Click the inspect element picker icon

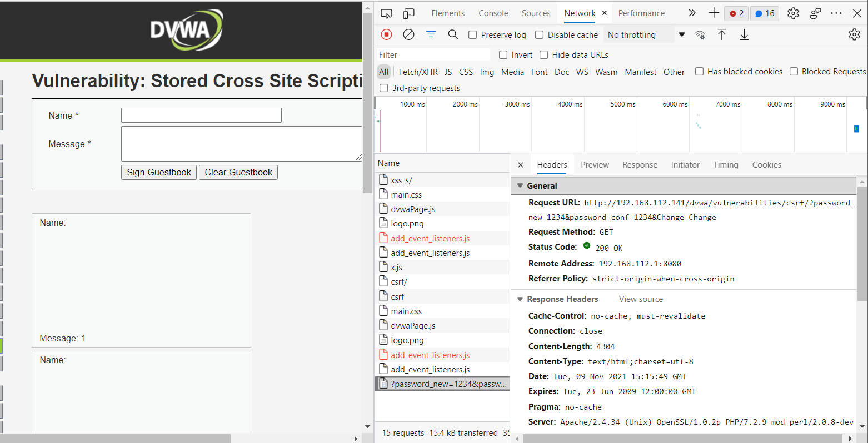[386, 13]
